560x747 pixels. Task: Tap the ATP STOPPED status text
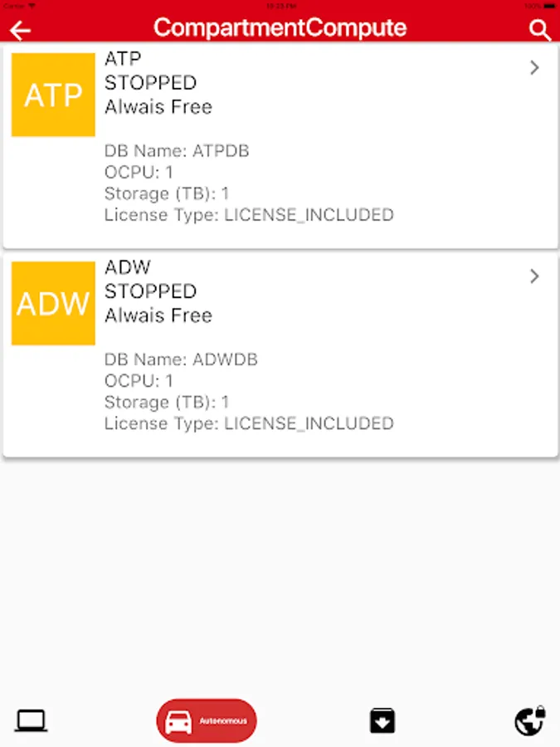[150, 83]
